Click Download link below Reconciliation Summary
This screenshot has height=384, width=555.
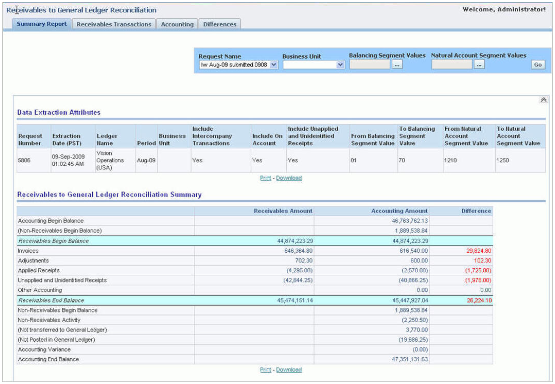289,370
